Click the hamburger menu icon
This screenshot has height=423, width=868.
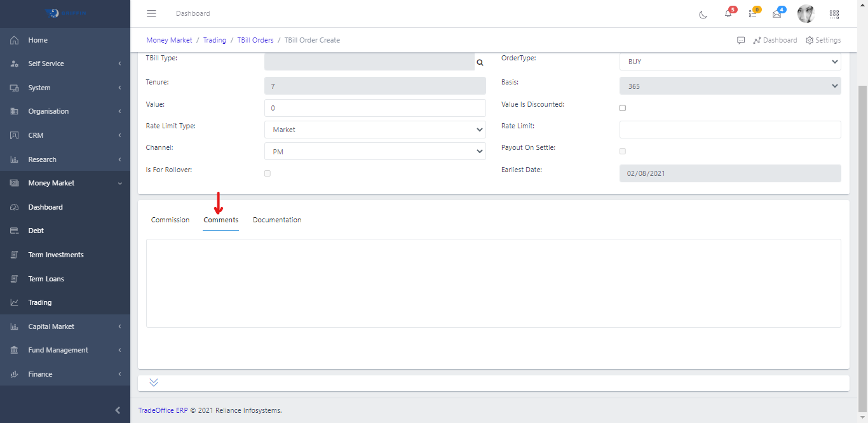(151, 13)
